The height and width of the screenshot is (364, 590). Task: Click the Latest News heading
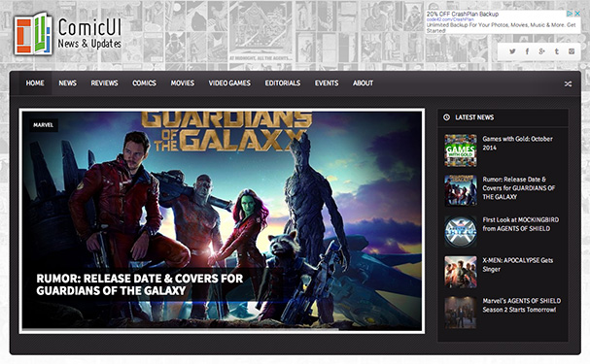474,117
